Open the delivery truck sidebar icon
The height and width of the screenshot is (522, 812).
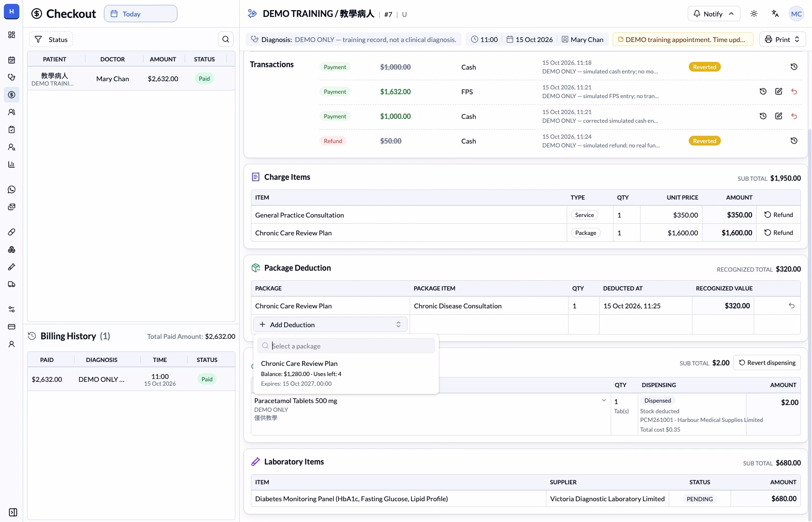click(x=12, y=284)
